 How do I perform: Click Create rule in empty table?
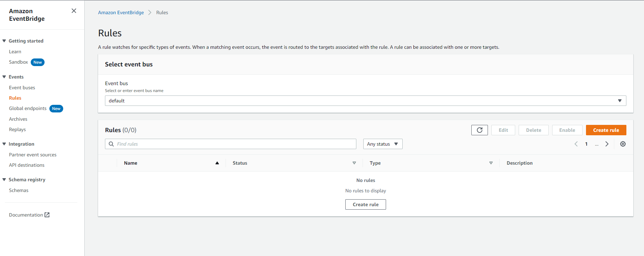(x=366, y=204)
